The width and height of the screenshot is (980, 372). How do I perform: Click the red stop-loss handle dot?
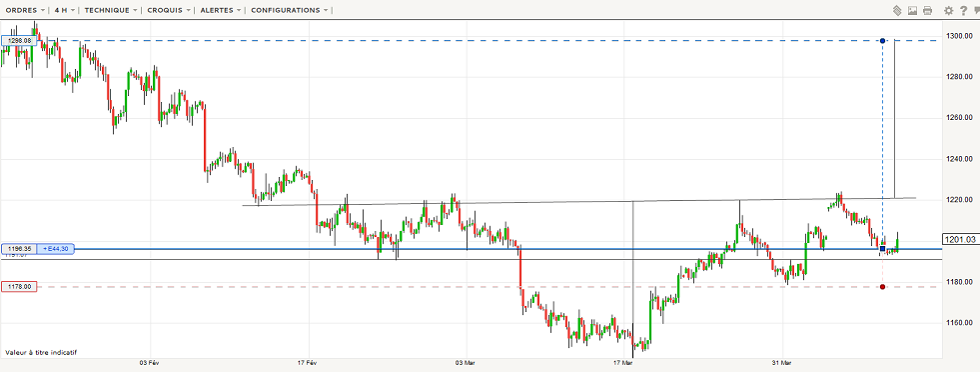(882, 287)
